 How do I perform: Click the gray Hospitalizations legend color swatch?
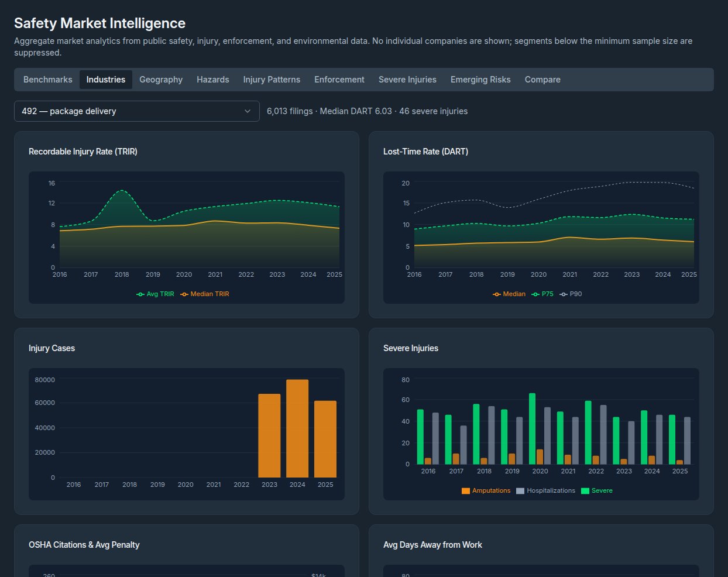520,491
